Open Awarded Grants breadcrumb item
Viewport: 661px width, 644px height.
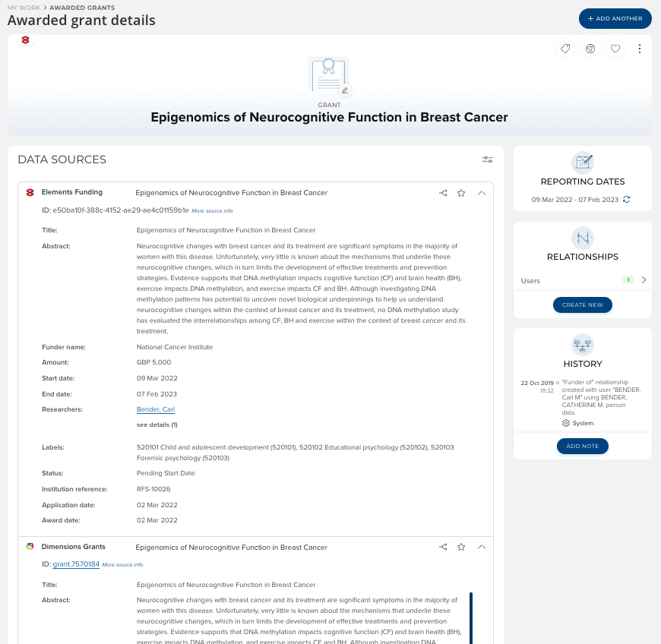pyautogui.click(x=82, y=8)
